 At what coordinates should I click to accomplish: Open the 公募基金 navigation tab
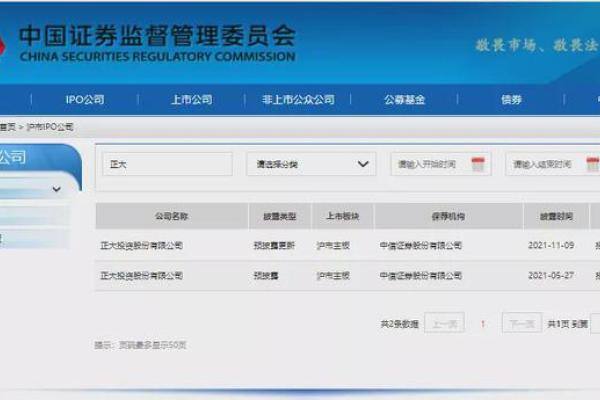pos(404,100)
